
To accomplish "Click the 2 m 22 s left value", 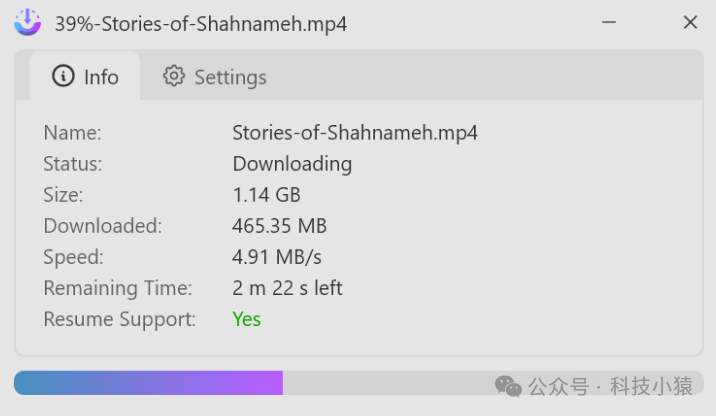I will tap(287, 288).
